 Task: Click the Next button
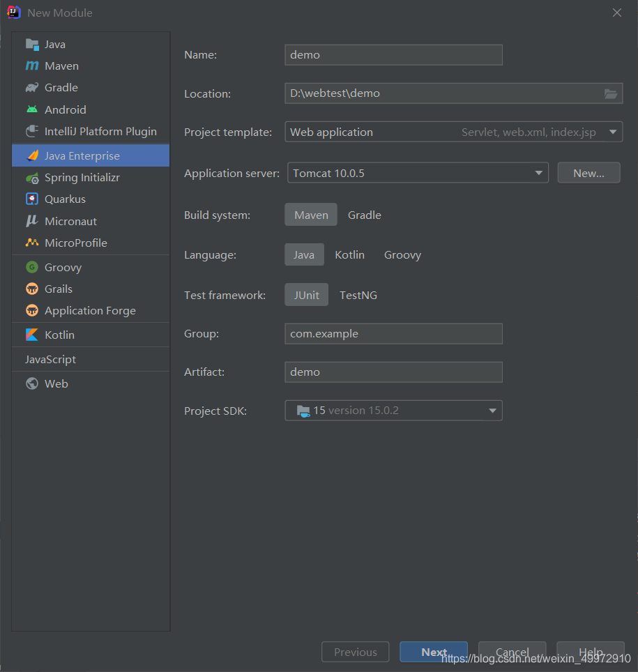434,652
